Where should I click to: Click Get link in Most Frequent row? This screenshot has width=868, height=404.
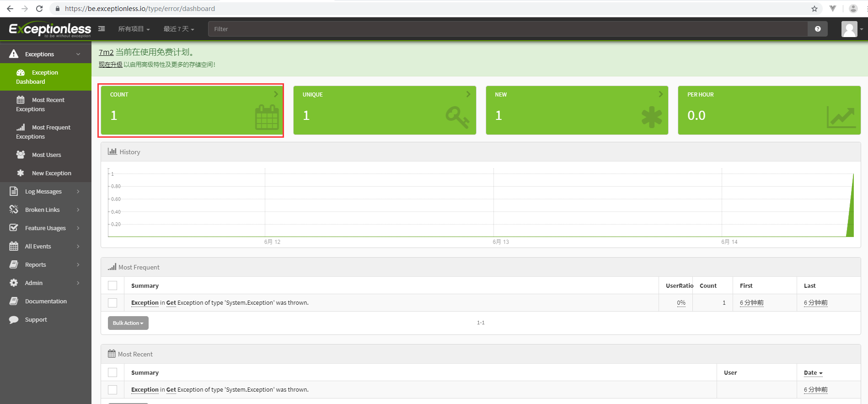171,302
